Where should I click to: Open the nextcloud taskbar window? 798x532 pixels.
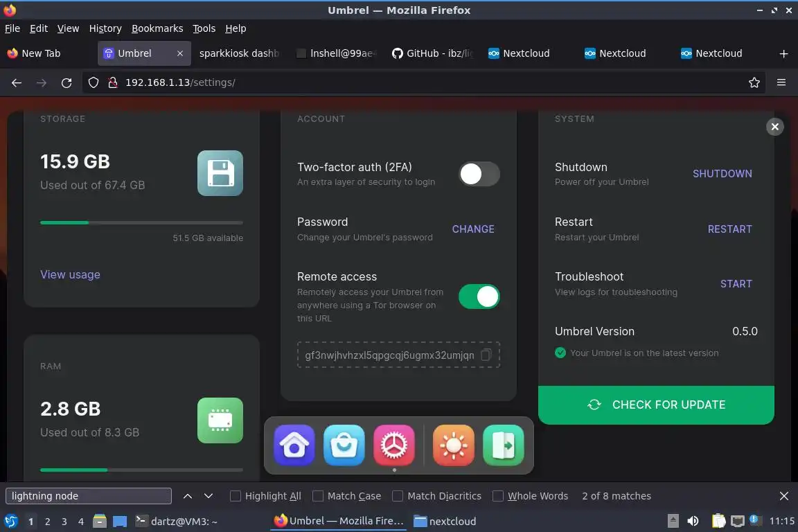(445, 522)
